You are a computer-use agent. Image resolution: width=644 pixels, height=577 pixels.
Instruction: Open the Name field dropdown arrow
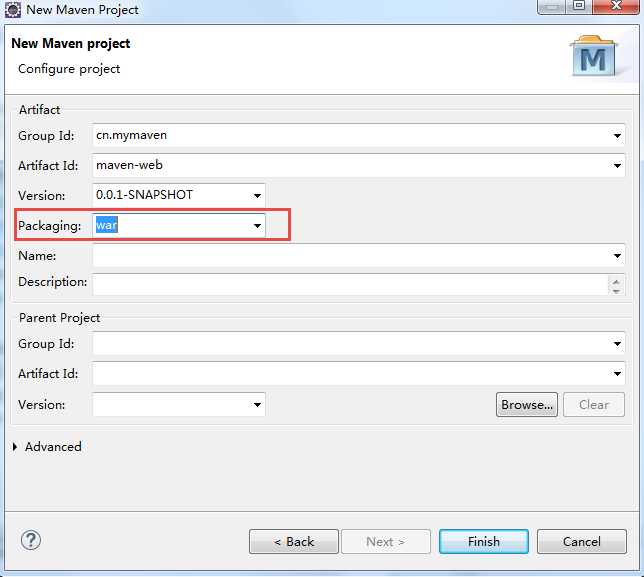(x=617, y=256)
